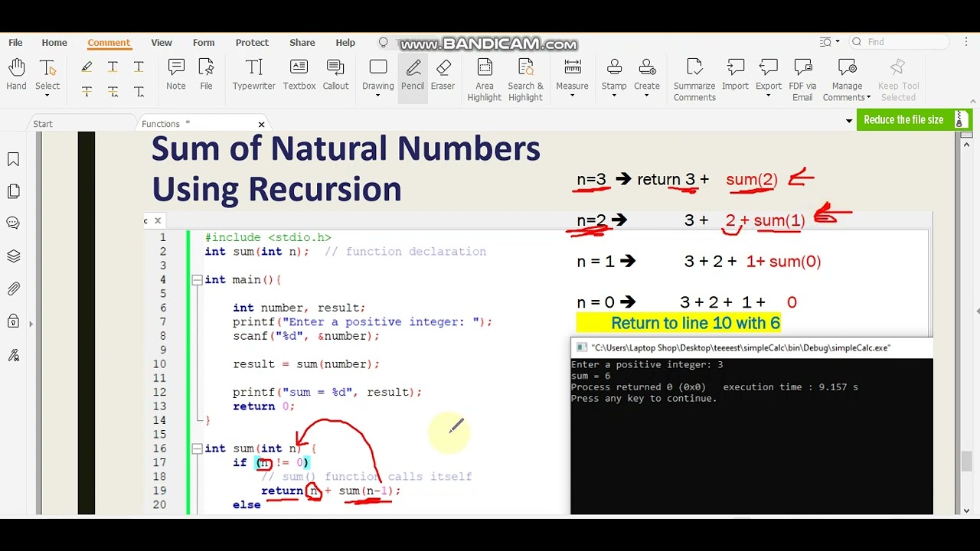
Task: Switch to the Form ribbon tab
Action: click(204, 43)
